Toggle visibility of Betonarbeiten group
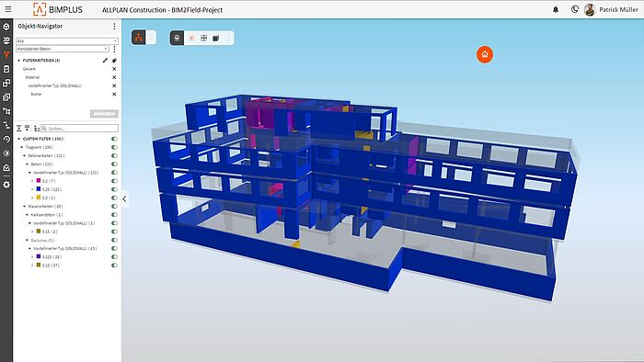This screenshot has width=644, height=362. tap(114, 156)
